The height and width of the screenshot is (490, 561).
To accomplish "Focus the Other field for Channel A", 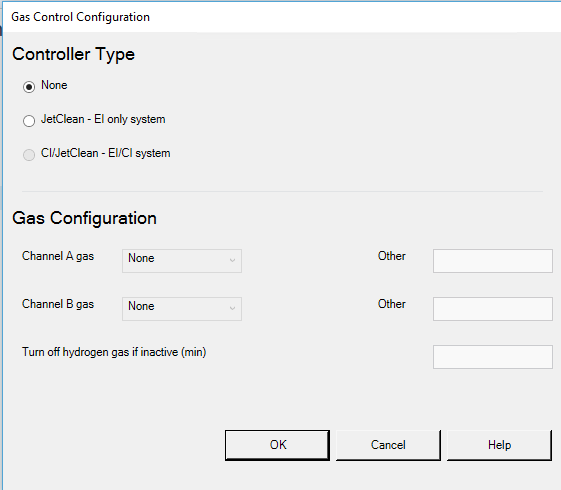I will point(493,261).
